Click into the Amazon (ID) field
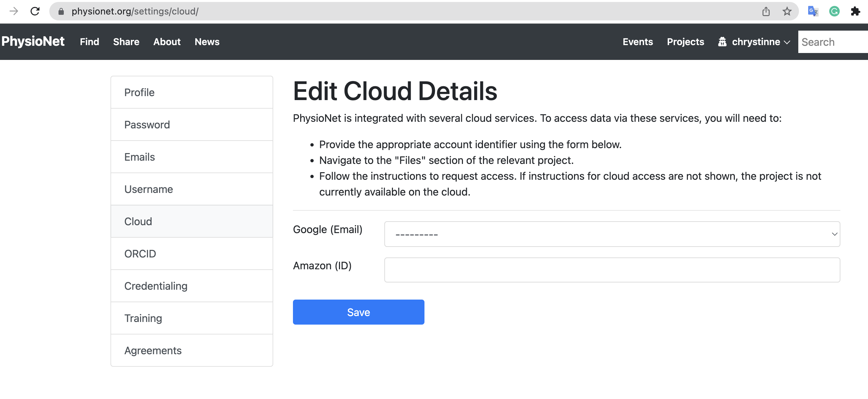Viewport: 868px width, 399px height. (x=612, y=270)
